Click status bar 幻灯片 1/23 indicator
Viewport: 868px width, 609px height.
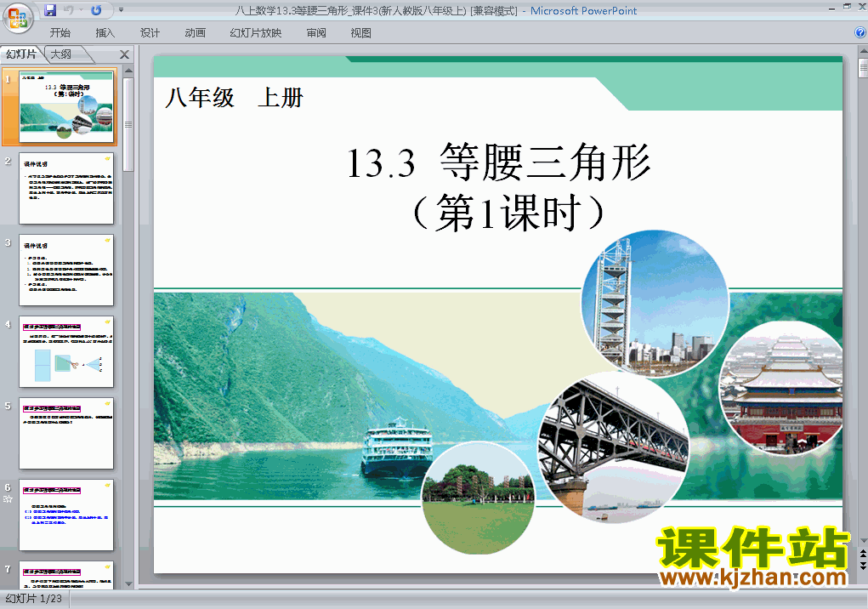click(x=34, y=599)
